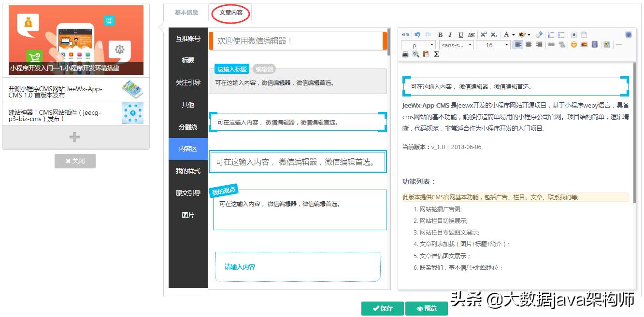Toggle the HTML source view icon
The image size is (644, 317).
pos(405,34)
